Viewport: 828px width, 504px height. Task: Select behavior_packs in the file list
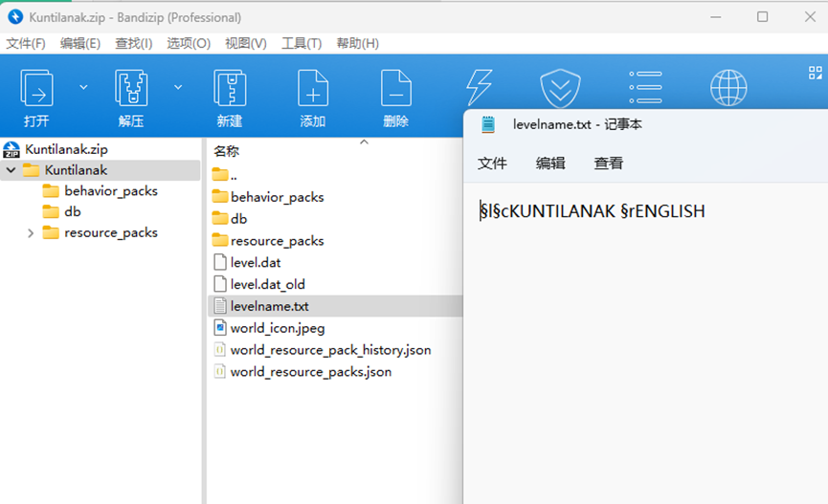(x=278, y=197)
